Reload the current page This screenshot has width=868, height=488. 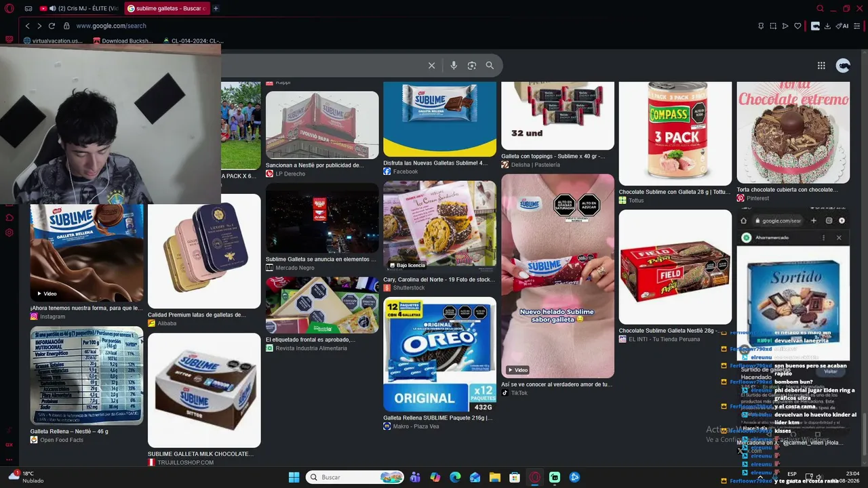click(52, 26)
